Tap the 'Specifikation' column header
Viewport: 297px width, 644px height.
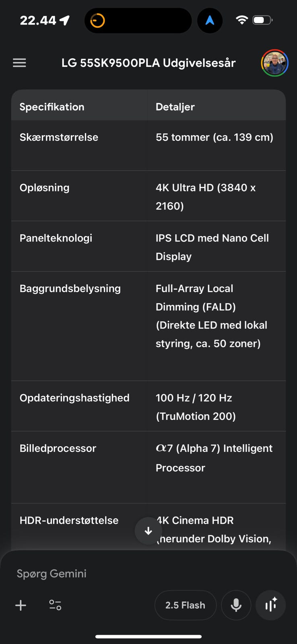(x=52, y=107)
